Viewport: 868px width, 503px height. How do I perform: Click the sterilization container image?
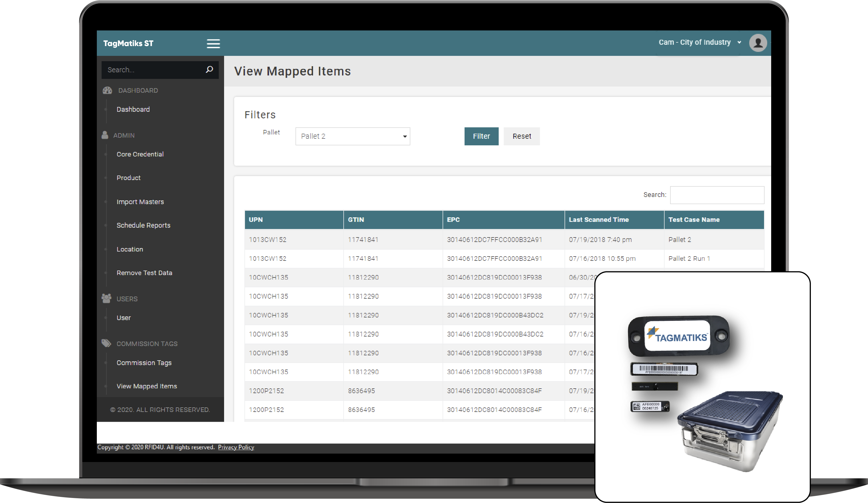730,431
